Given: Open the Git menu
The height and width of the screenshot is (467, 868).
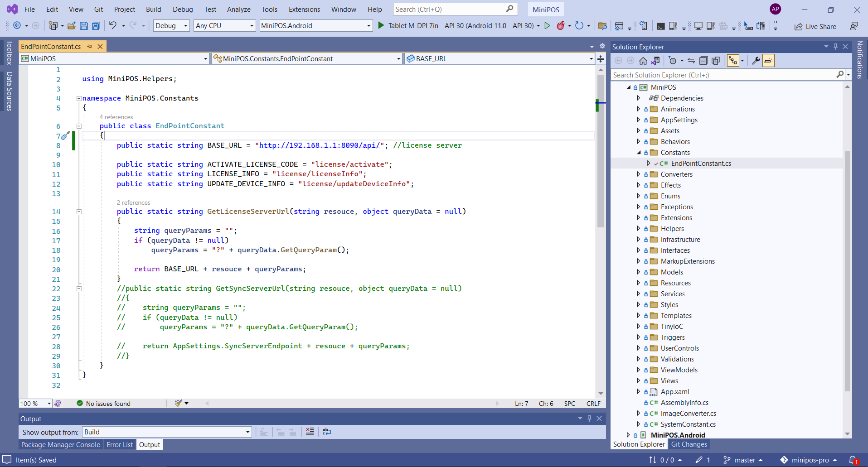Looking at the screenshot, I should 98,10.
